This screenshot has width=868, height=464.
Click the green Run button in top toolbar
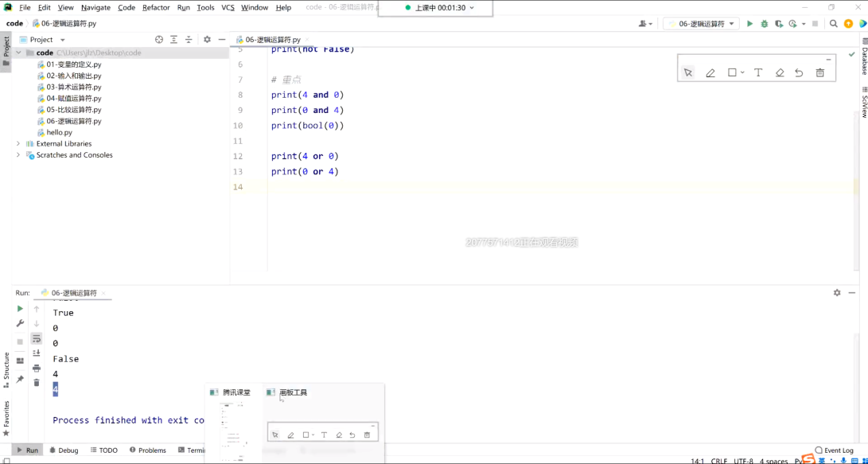pos(749,24)
